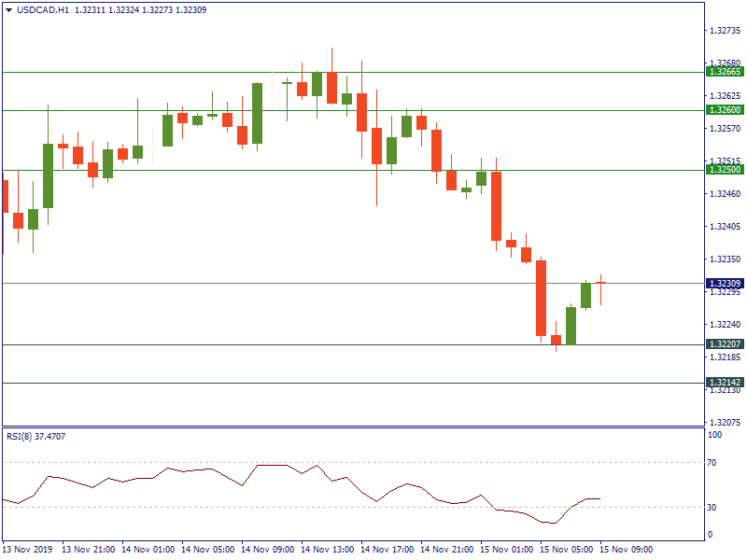Select the 1.32207 support level label
This screenshot has height=560, width=747.
point(725,344)
